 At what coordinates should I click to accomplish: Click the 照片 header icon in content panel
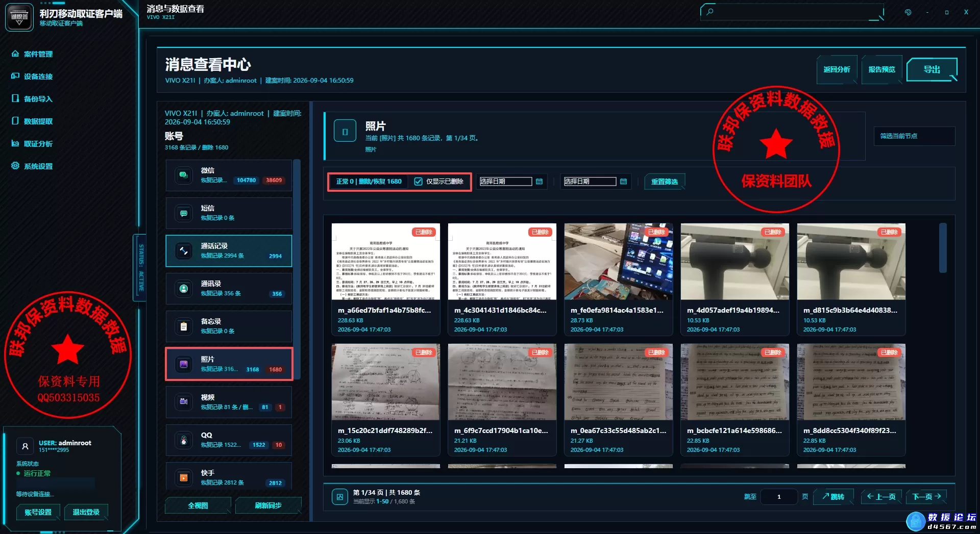pyautogui.click(x=345, y=132)
